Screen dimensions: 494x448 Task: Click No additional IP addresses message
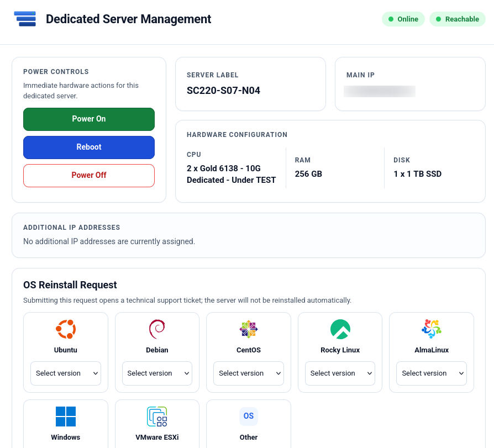point(109,241)
